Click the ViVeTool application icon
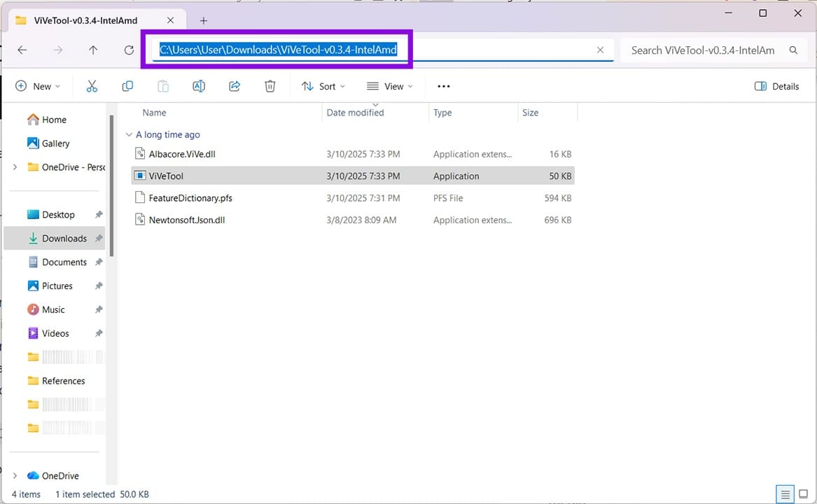This screenshot has height=504, width=817. coord(139,176)
